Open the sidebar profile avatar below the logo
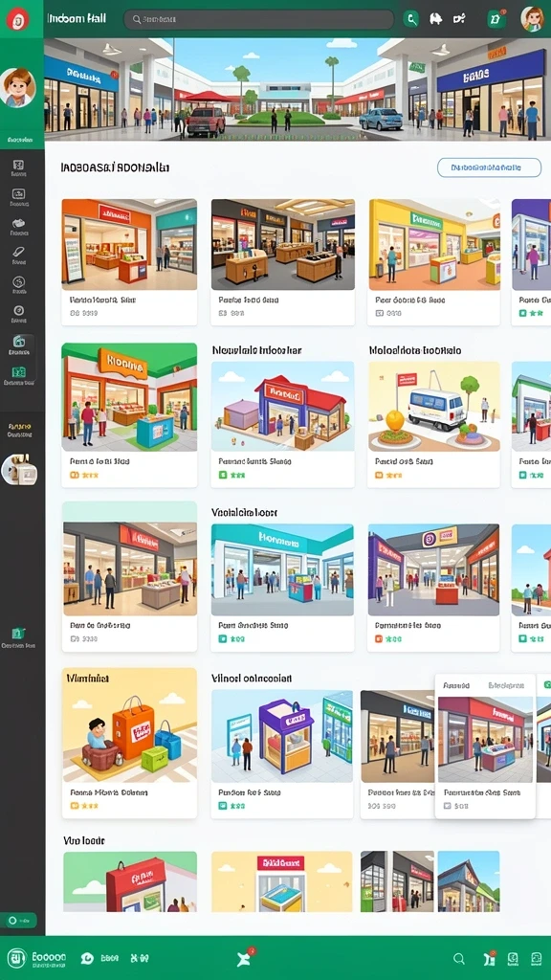 (17, 87)
